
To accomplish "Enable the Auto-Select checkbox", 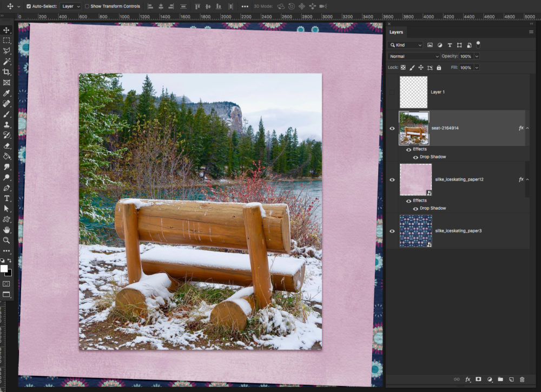I will (29, 6).
